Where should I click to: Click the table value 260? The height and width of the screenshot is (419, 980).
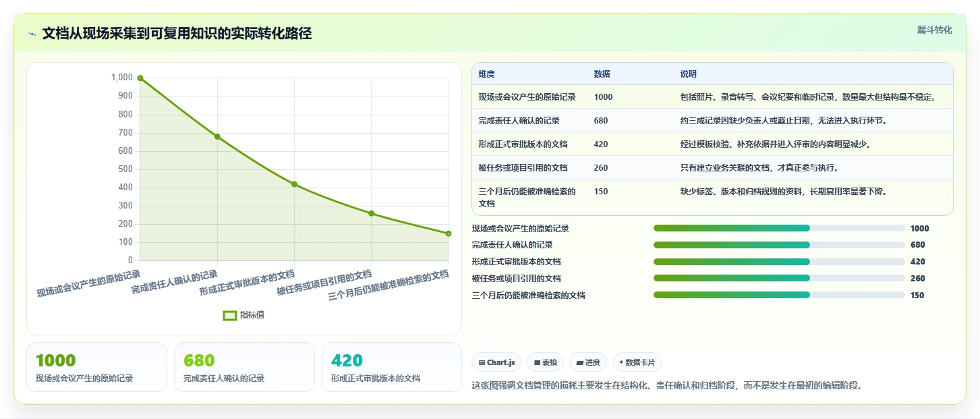[x=600, y=168]
